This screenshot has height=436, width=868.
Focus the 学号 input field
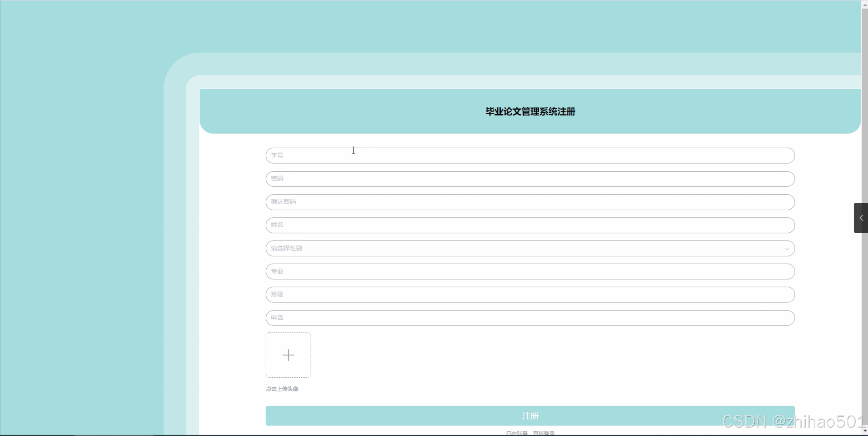[530, 155]
